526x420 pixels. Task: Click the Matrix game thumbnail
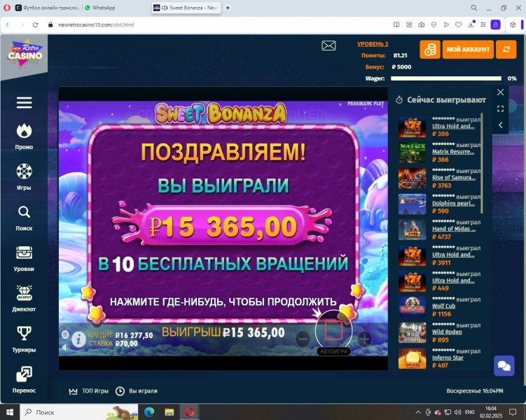413,153
